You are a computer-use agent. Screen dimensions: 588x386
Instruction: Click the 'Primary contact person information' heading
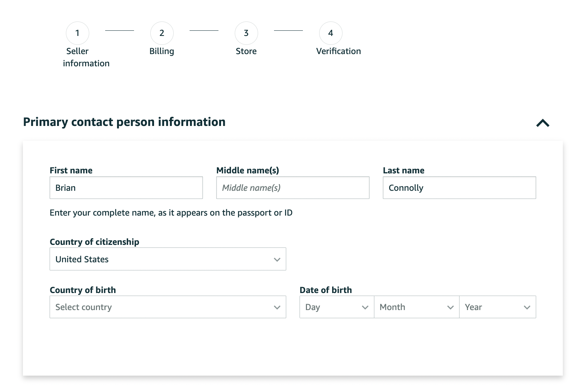[124, 122]
